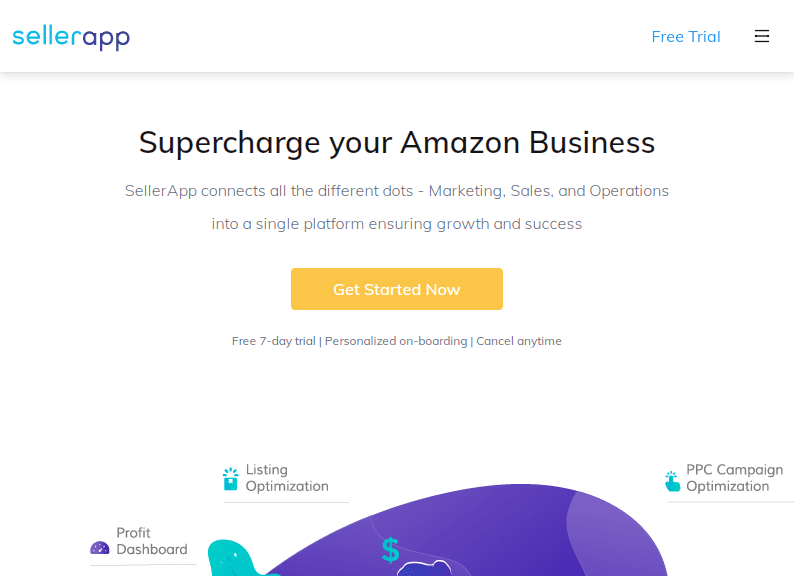Click the SellerApp description paragraph
Viewport: 794px width, 576px height.
(x=397, y=207)
